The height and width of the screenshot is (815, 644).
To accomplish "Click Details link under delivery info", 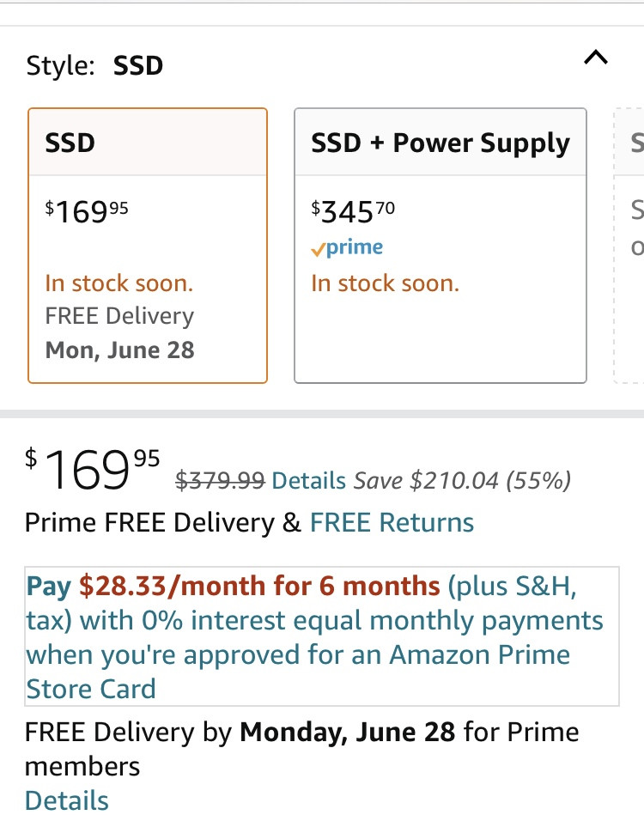I will (x=66, y=800).
